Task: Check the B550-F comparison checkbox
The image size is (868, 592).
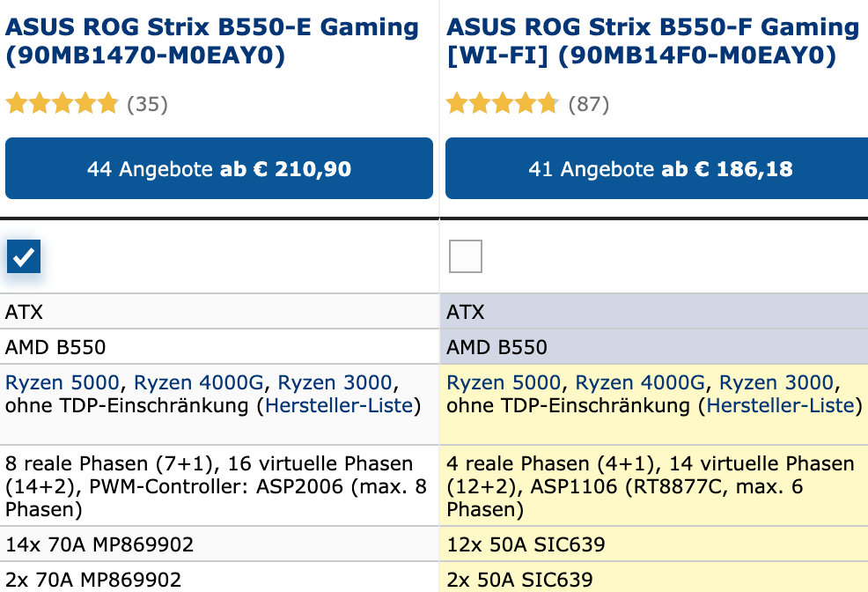Action: [466, 256]
